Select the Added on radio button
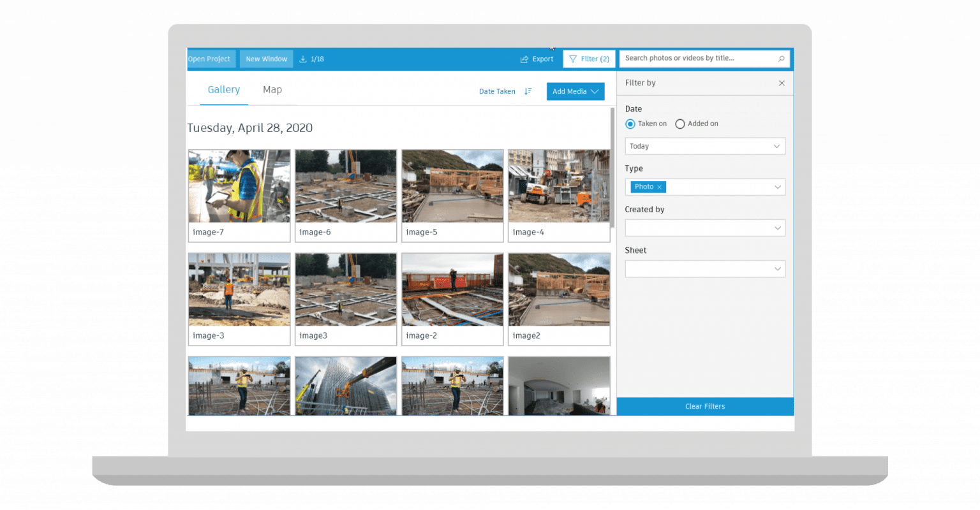This screenshot has width=980, height=510. coord(680,124)
